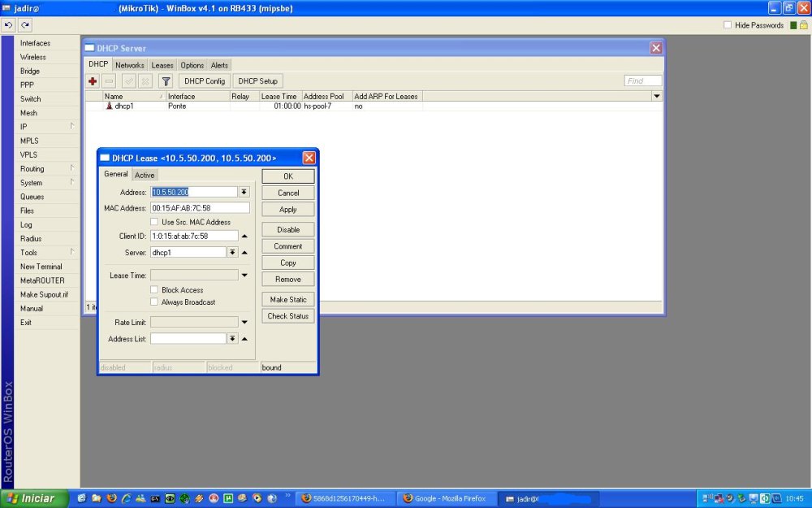Click the Redo arrow in WinBox toolbar
This screenshot has height=508, width=812.
(25, 25)
